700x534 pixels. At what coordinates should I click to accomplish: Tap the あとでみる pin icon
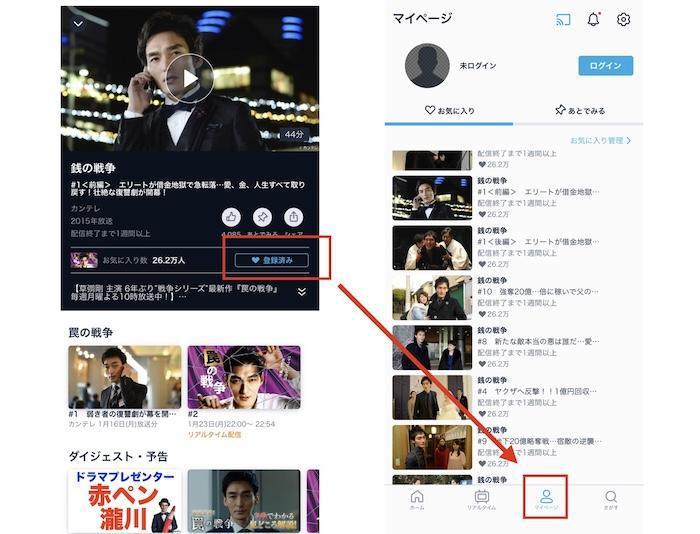tap(262, 217)
